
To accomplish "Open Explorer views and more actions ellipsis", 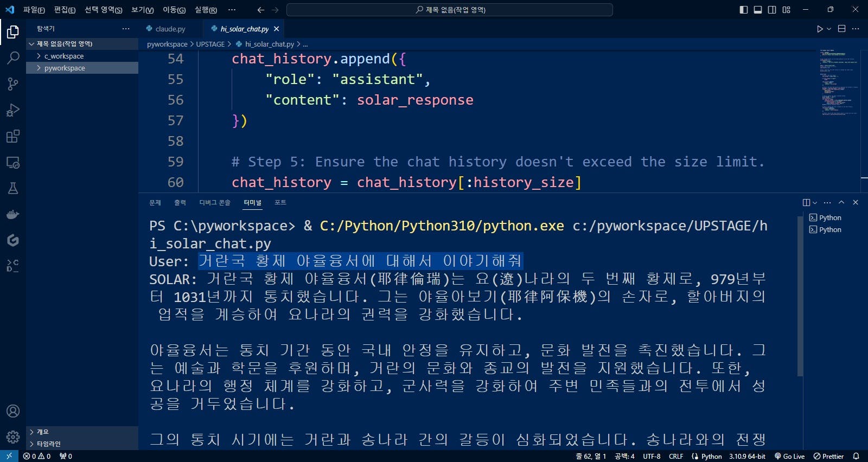I will 126,29.
